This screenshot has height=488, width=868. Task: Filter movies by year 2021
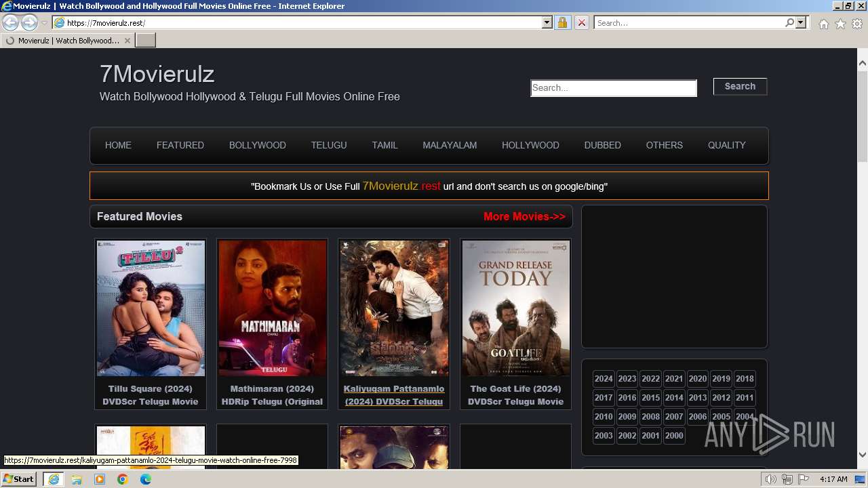[674, 379]
